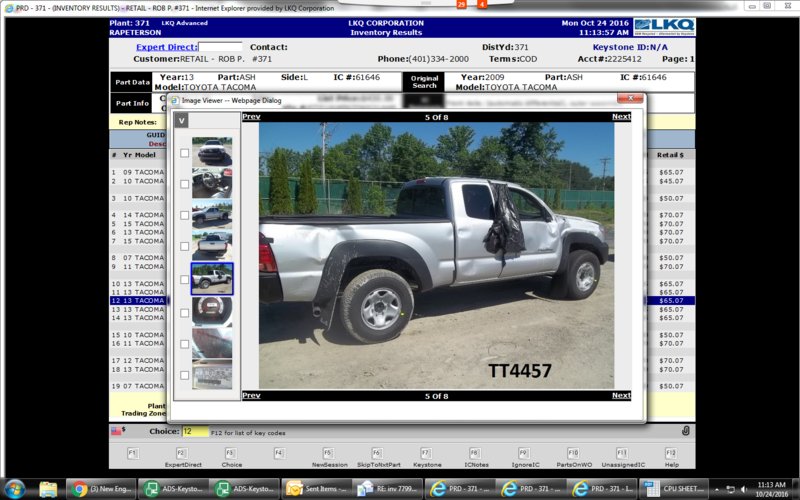The image size is (800, 500).
Task: Click the bottom Next link below the photo
Action: pyautogui.click(x=621, y=395)
